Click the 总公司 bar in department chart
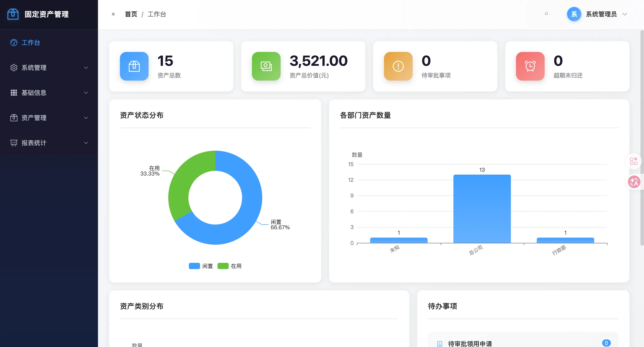Image resolution: width=644 pixels, height=347 pixels. click(x=482, y=209)
